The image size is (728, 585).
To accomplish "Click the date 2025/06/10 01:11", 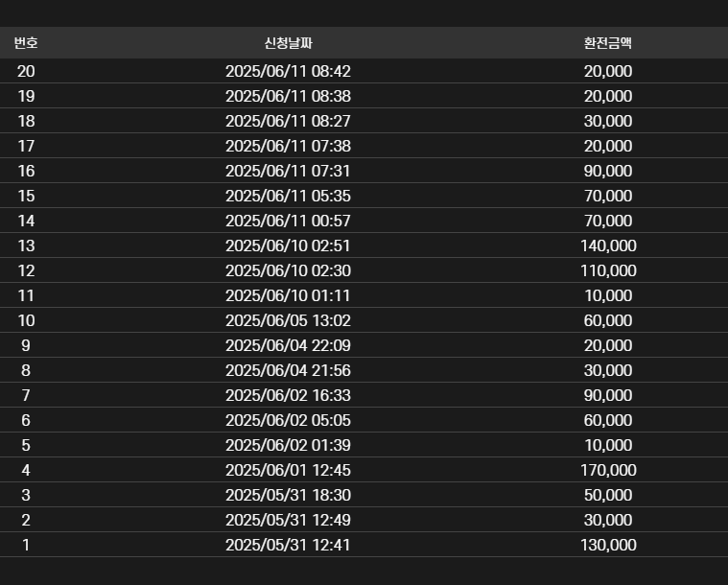I will click(x=288, y=295).
